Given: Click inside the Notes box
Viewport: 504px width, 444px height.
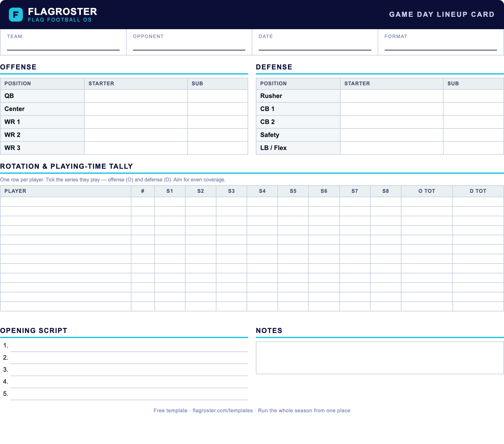Looking at the screenshot, I should [x=380, y=358].
